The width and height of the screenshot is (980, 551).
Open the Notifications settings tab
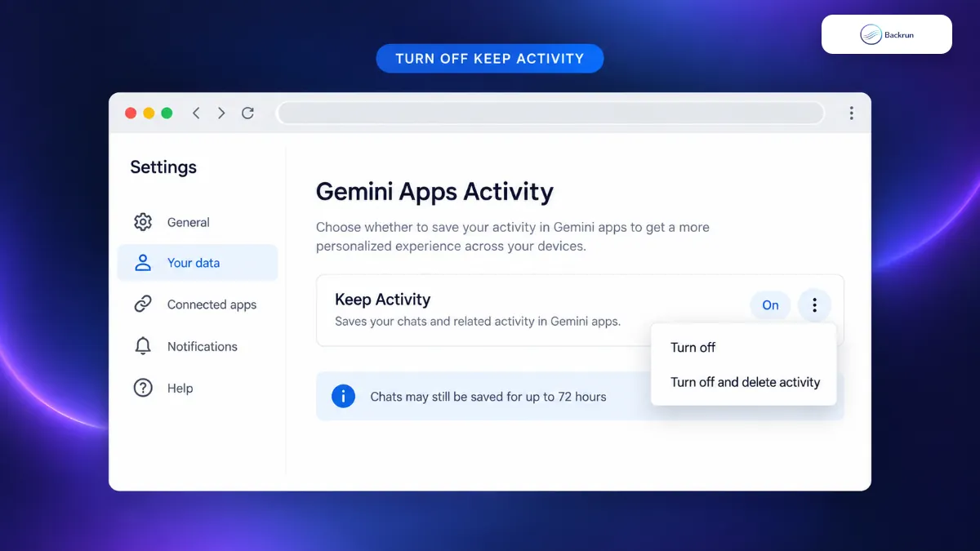pos(197,346)
